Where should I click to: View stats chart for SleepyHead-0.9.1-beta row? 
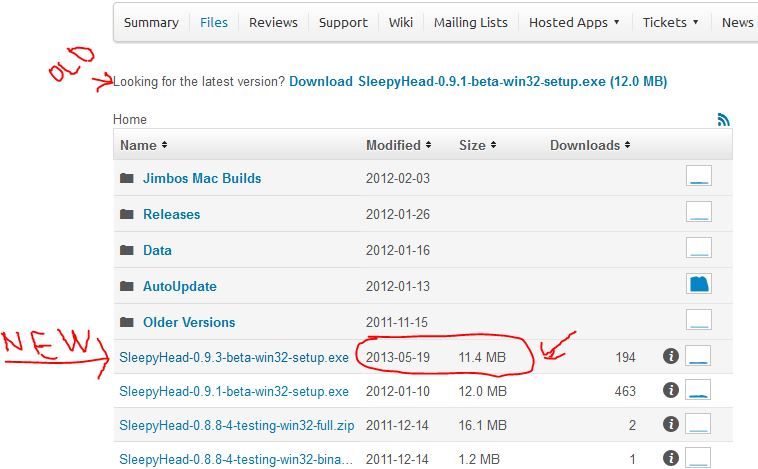[698, 389]
